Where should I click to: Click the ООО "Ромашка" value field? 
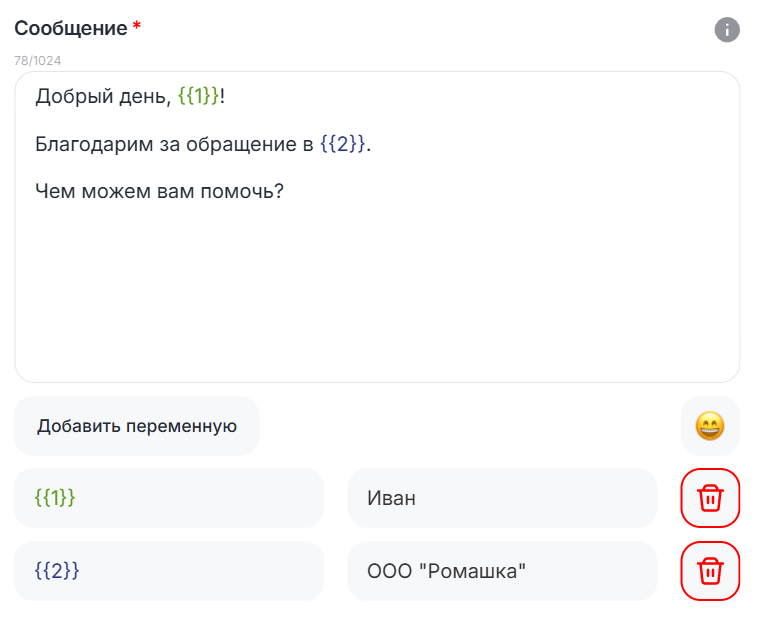tap(502, 571)
